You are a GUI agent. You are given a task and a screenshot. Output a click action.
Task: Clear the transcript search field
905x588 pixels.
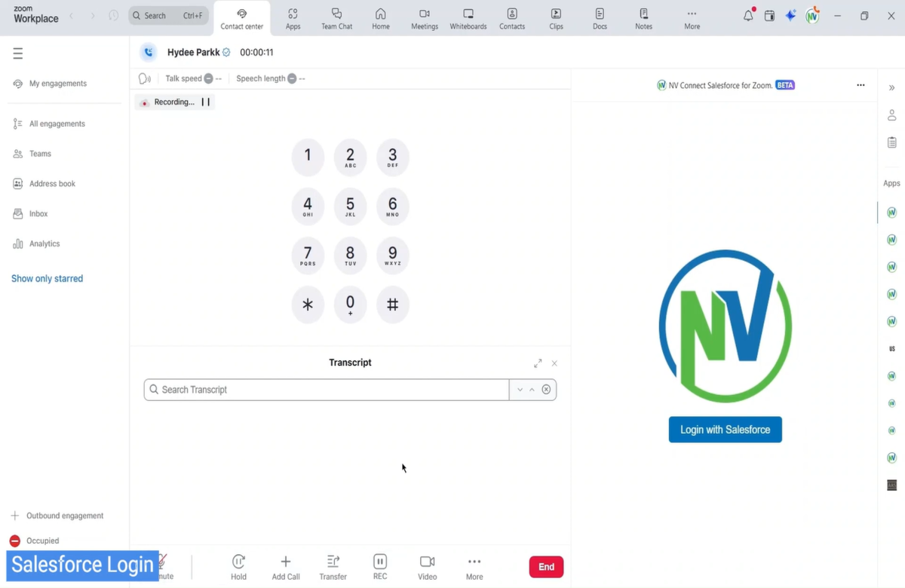(x=546, y=390)
